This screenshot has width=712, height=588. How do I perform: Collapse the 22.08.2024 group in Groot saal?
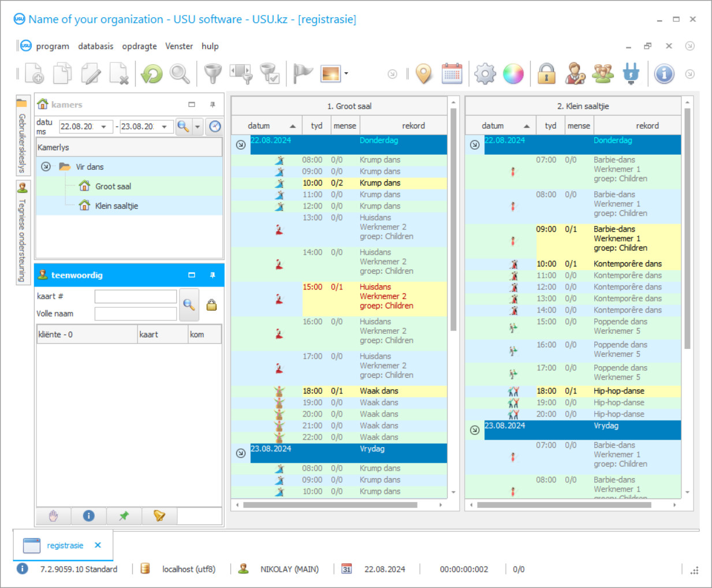tap(241, 144)
